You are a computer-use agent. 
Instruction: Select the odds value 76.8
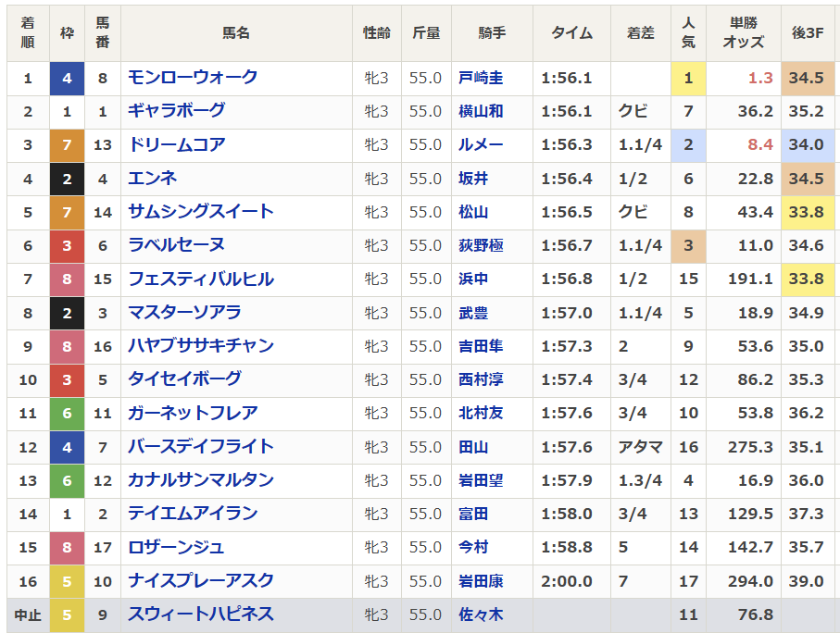756,614
